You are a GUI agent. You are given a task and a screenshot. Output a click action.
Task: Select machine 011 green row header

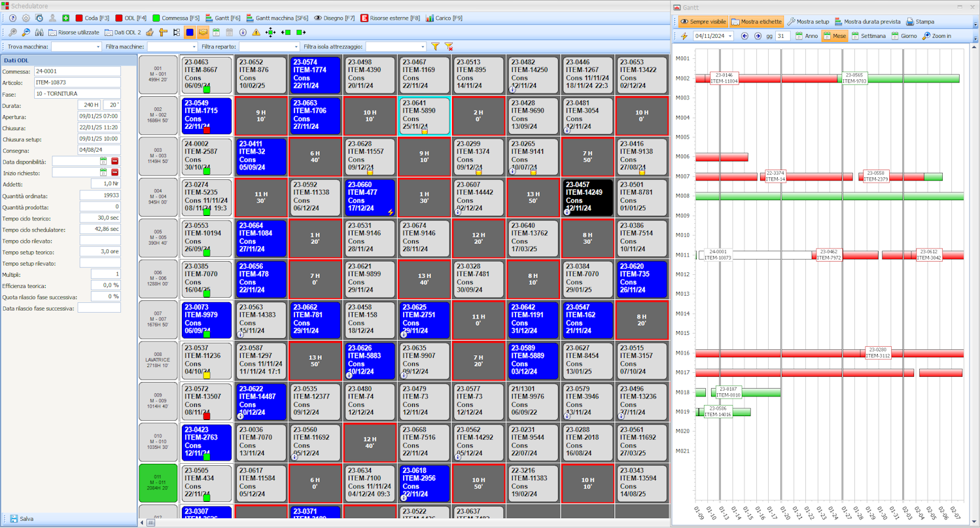click(x=158, y=483)
